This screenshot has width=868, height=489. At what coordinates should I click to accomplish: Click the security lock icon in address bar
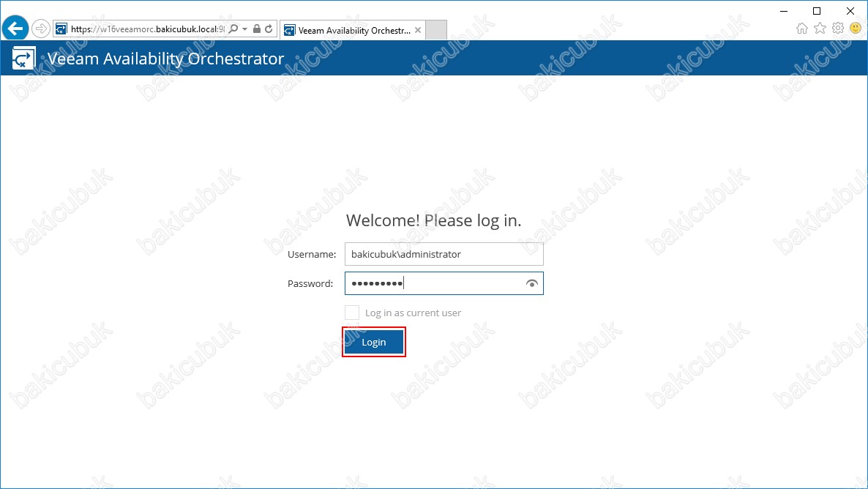(257, 29)
